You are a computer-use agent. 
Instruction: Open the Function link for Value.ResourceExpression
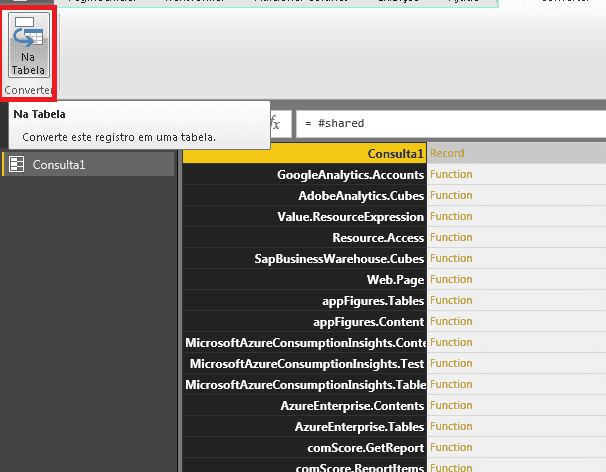point(451,216)
